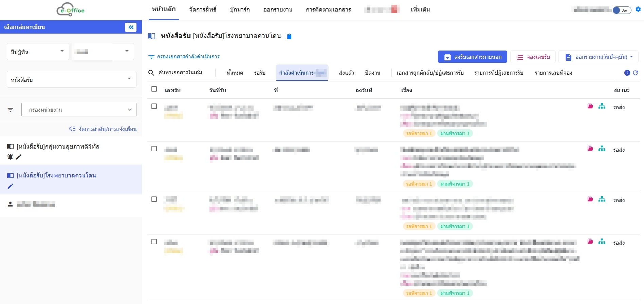Switch to the รอรับ tab

[260, 73]
